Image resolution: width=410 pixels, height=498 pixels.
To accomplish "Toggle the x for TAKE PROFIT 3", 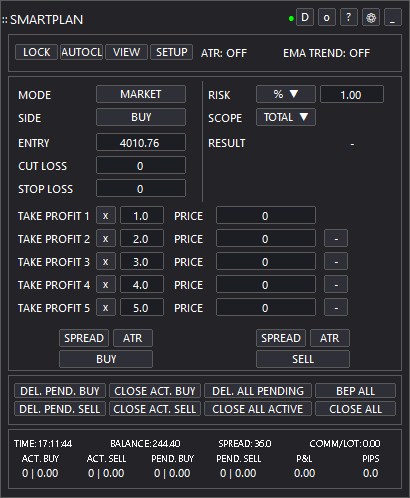I will (106, 261).
